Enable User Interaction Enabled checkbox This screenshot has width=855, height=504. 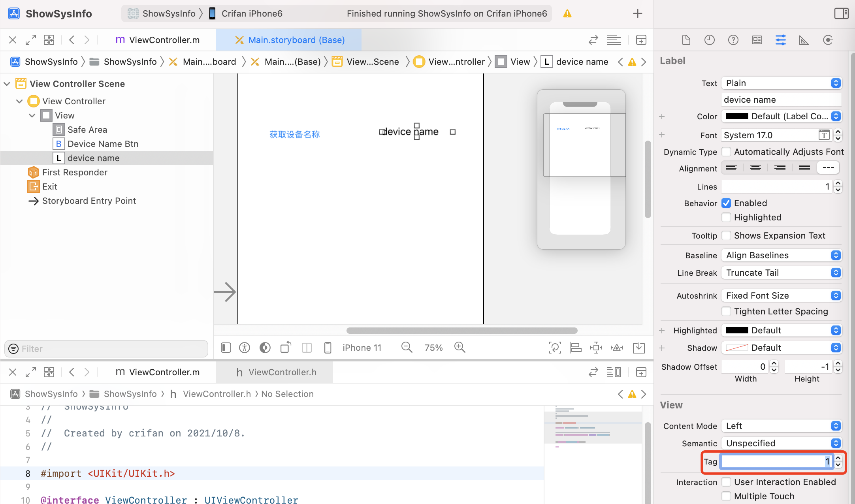point(726,482)
